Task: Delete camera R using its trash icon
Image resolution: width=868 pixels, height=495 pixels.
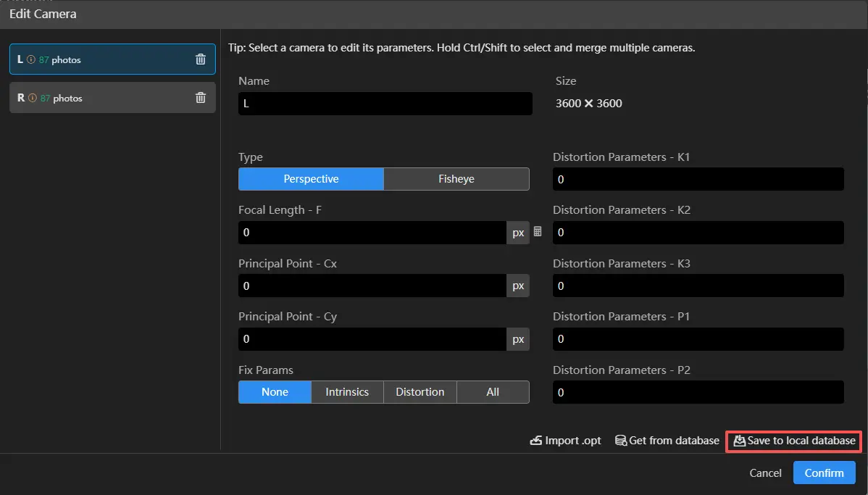Action: [201, 98]
